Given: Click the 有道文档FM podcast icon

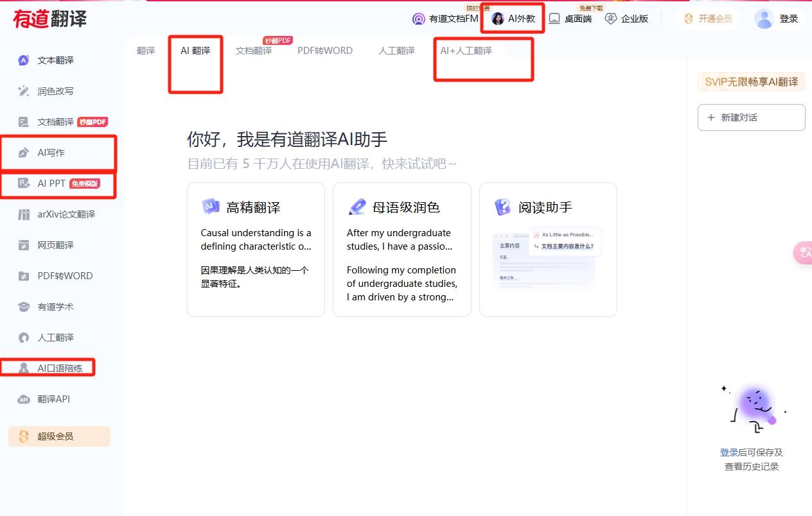Looking at the screenshot, I should tap(419, 19).
